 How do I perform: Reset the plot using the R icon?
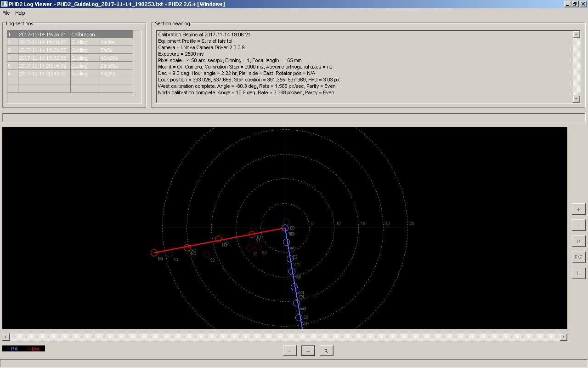pos(578,241)
